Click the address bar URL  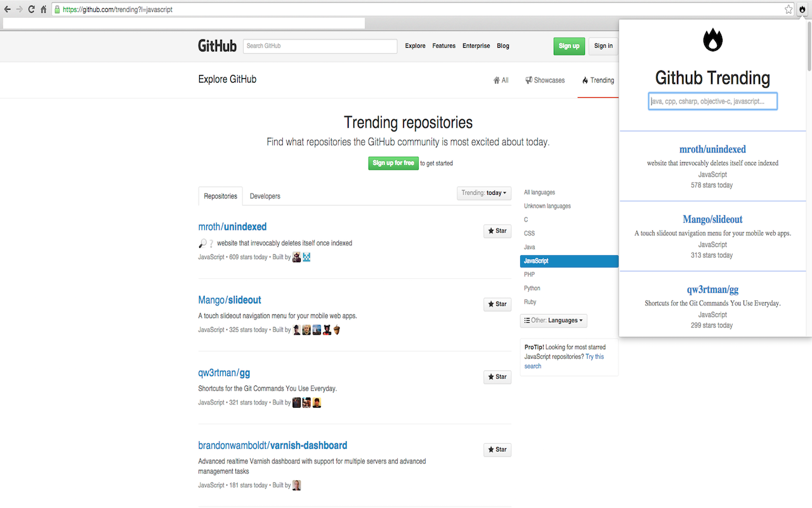pyautogui.click(x=117, y=10)
